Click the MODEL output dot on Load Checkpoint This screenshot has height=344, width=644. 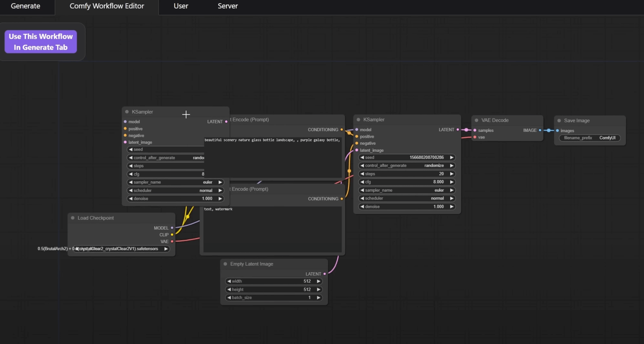[x=172, y=228]
